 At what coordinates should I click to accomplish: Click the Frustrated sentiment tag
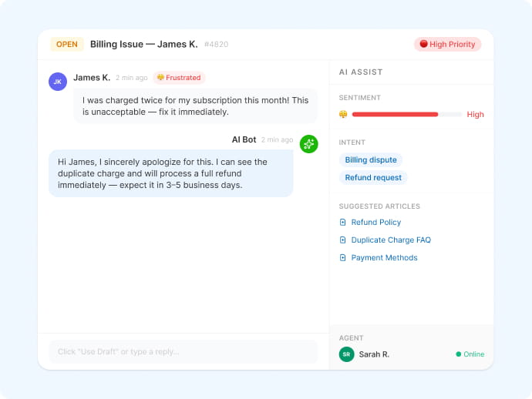click(179, 78)
